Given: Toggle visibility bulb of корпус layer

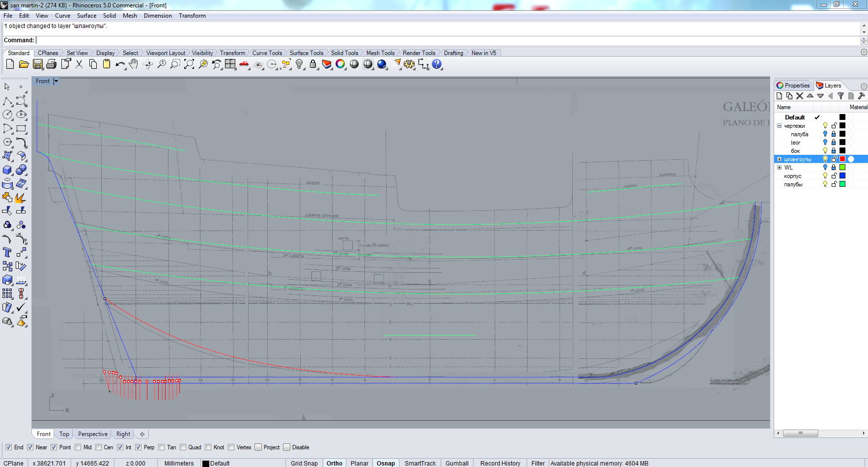Looking at the screenshot, I should point(825,176).
